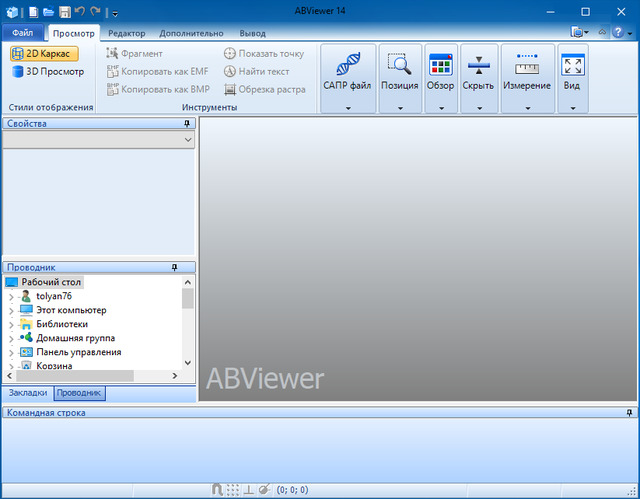
Task: Pin the Проводник panel with pushpin
Action: 175,267
